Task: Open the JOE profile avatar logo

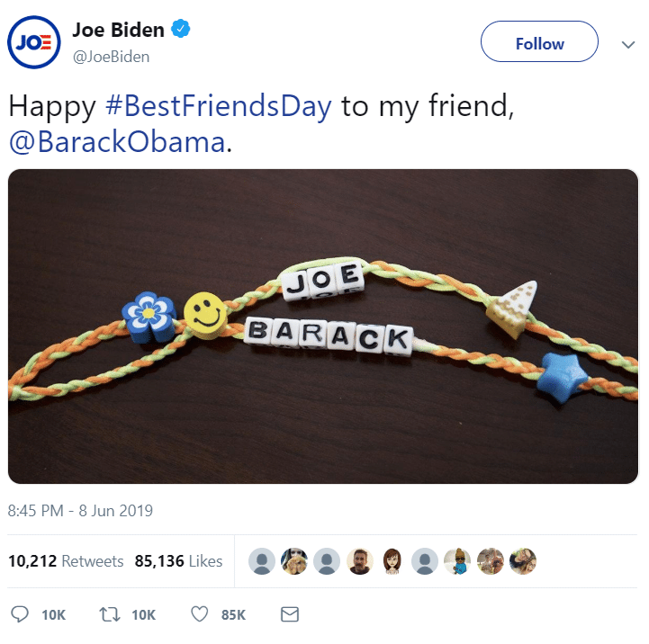Action: tap(34, 42)
